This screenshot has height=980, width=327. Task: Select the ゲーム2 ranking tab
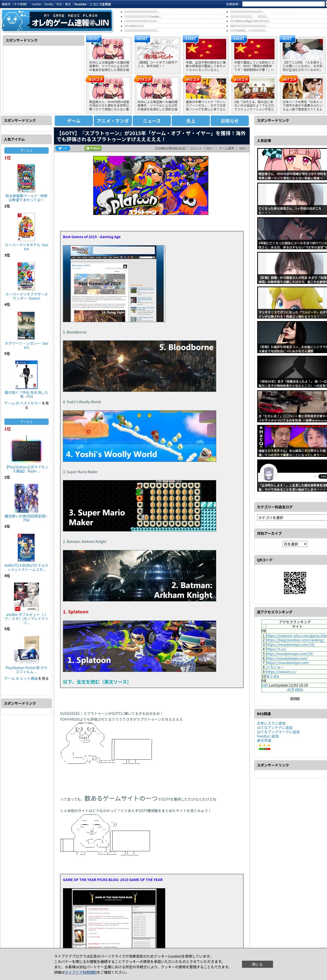point(26,422)
